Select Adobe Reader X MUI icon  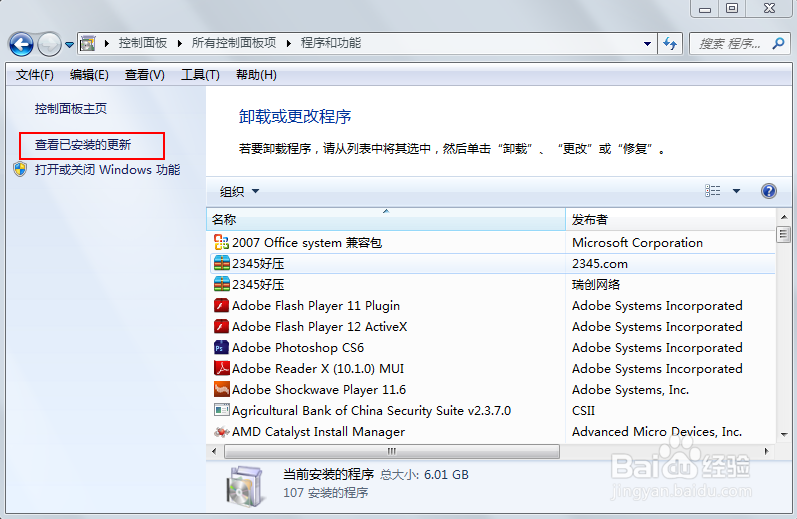coord(221,368)
